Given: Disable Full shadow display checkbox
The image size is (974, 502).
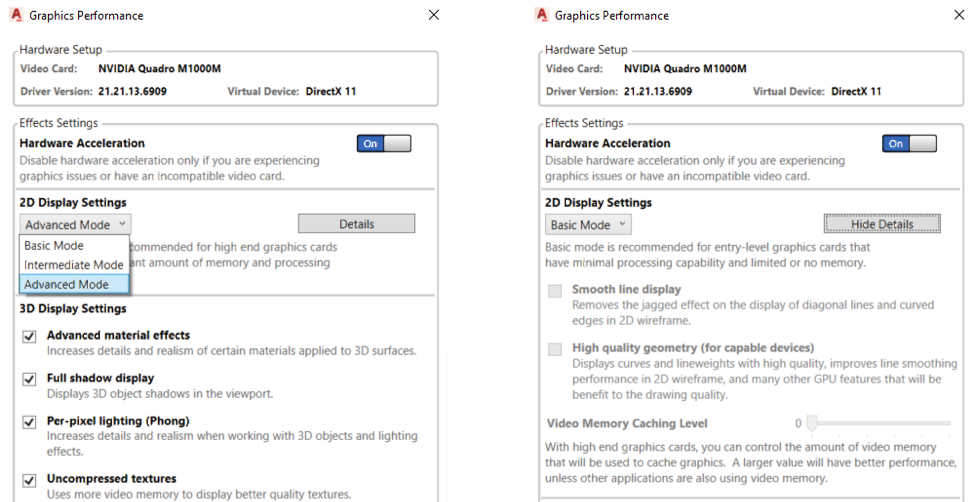Looking at the screenshot, I should click(29, 380).
